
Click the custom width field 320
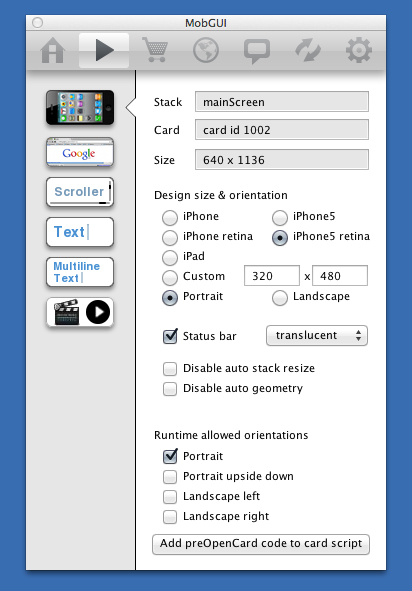click(x=272, y=276)
